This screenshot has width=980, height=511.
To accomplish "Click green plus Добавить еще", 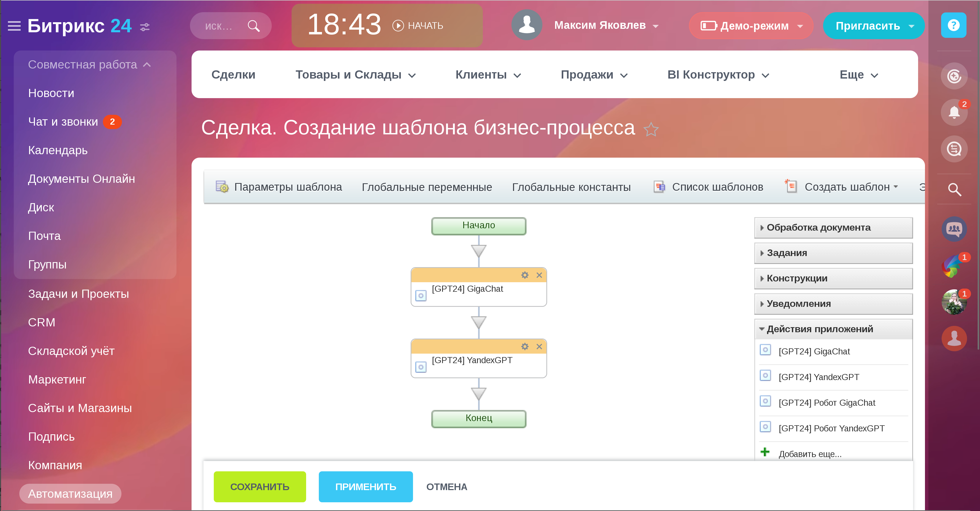I will coord(765,452).
